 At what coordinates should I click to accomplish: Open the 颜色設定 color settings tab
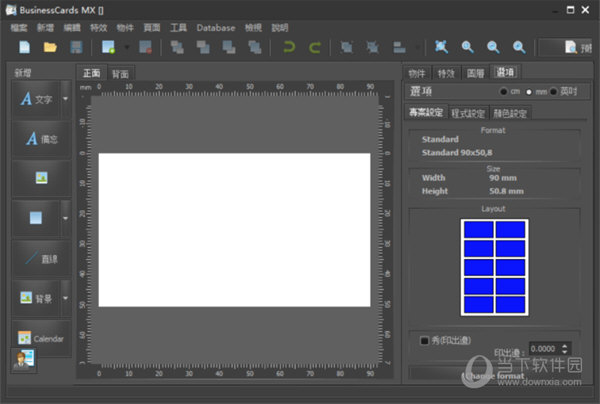tap(510, 113)
